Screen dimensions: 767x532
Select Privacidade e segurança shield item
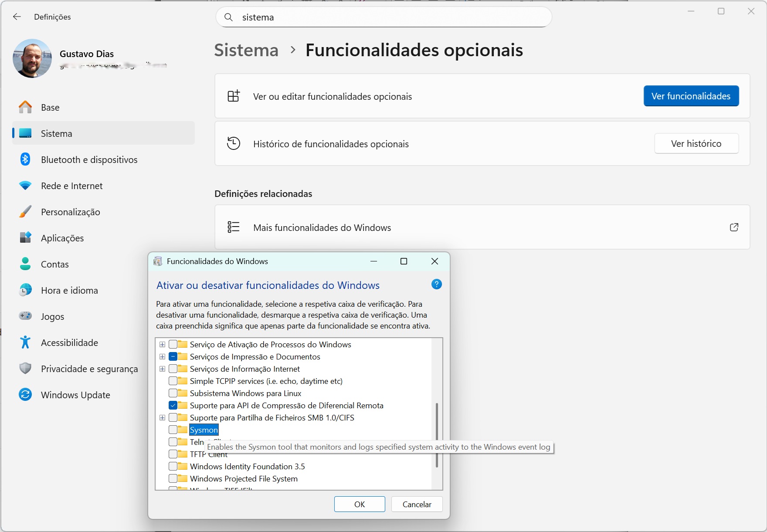pyautogui.click(x=89, y=369)
